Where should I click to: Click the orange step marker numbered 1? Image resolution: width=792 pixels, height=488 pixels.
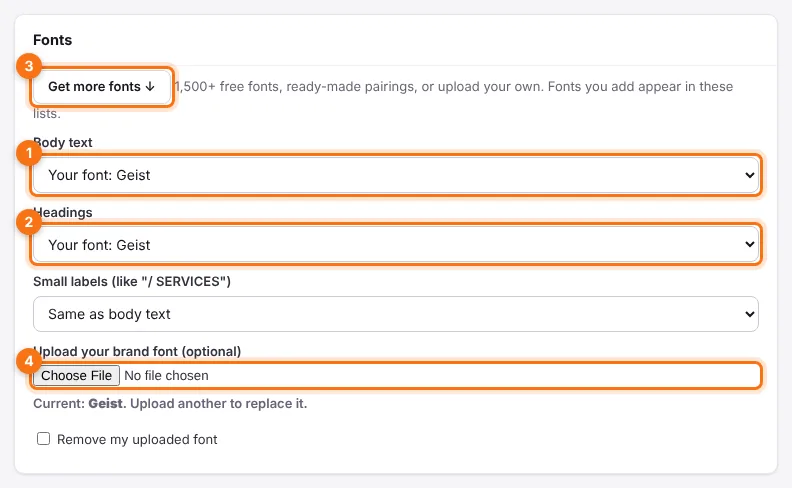(x=29, y=153)
